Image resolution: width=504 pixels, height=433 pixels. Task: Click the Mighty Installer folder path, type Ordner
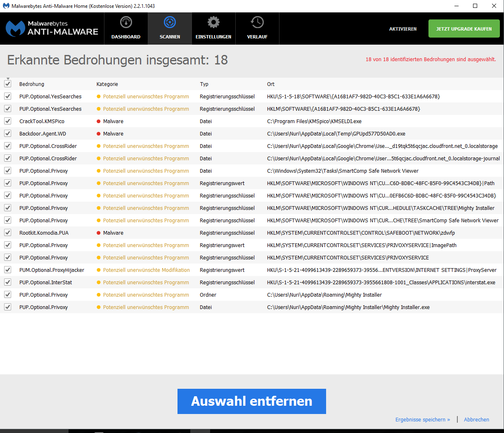point(324,295)
